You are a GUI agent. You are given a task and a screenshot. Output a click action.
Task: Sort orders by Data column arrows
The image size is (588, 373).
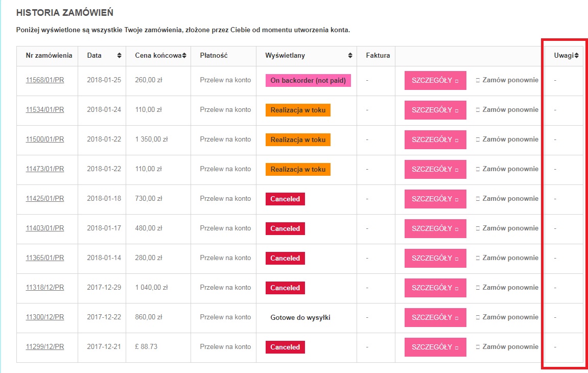119,56
